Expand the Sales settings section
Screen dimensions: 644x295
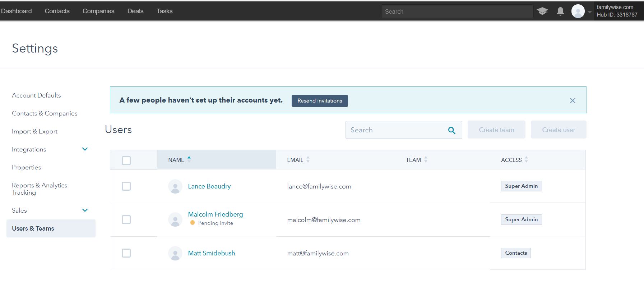tap(85, 210)
